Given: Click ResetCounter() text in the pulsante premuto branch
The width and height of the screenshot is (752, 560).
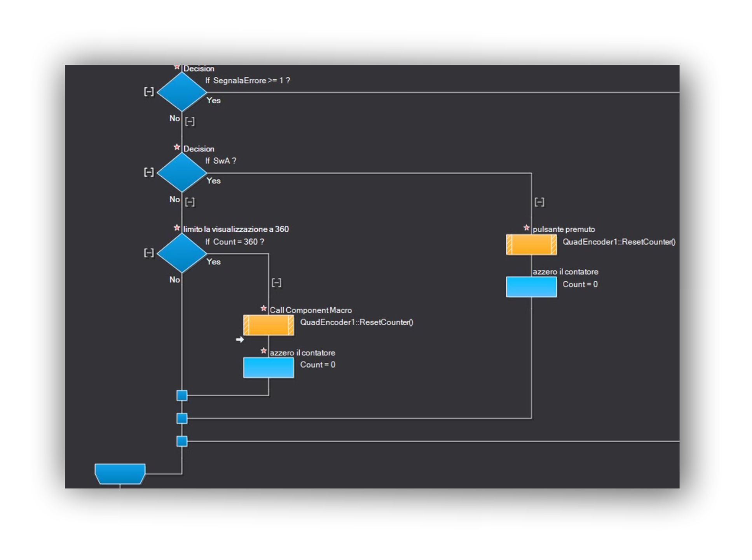Looking at the screenshot, I should (649, 242).
